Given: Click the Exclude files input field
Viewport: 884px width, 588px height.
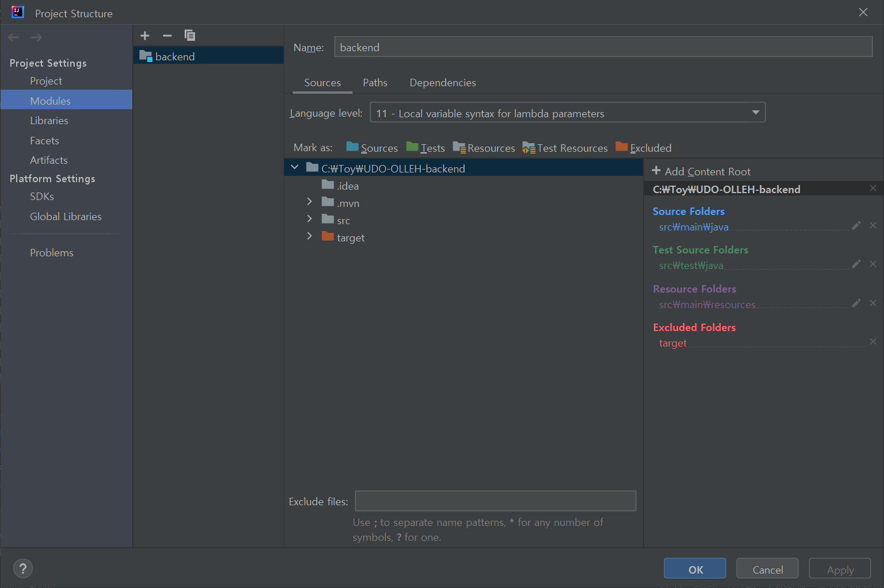Looking at the screenshot, I should click(495, 501).
